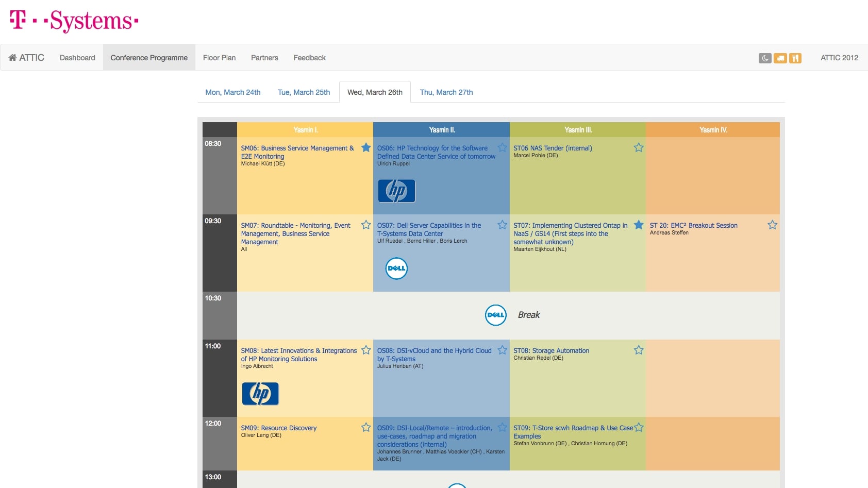
Task: Click the orange truck shuttle icon
Action: tap(780, 58)
